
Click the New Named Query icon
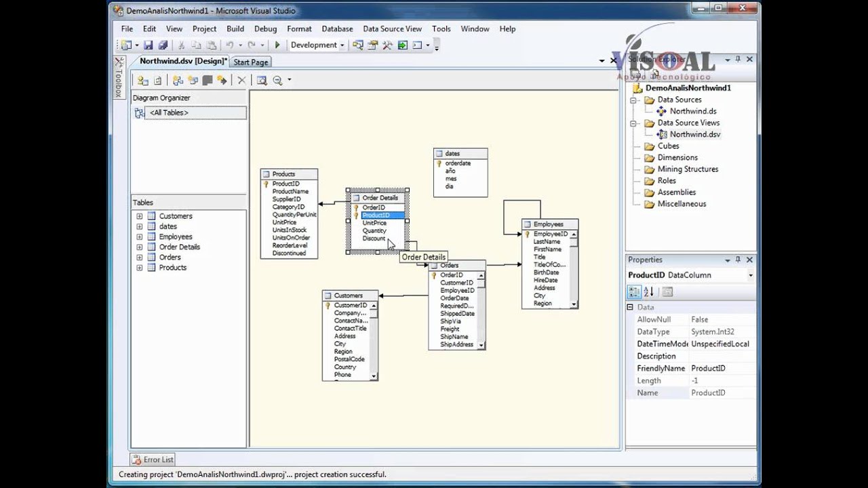tap(193, 80)
